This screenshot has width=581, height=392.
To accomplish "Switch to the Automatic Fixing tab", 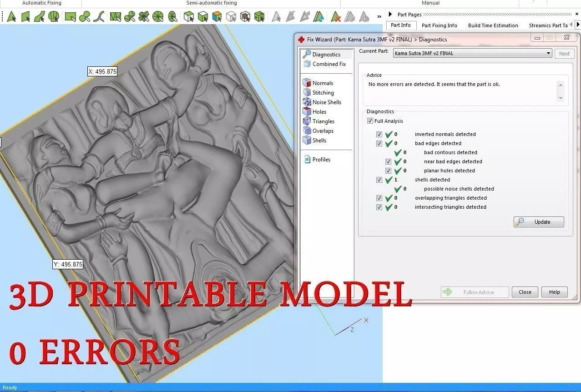I will pyautogui.click(x=42, y=3).
